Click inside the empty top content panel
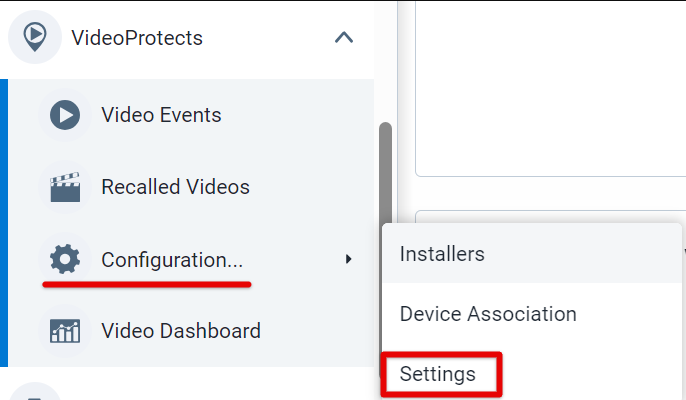Image resolution: width=686 pixels, height=400 pixels. click(550, 88)
